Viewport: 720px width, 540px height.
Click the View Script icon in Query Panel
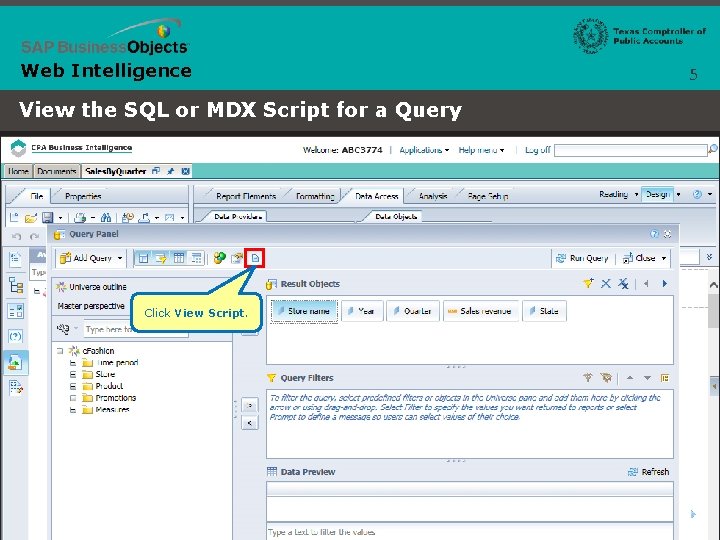[x=255, y=258]
